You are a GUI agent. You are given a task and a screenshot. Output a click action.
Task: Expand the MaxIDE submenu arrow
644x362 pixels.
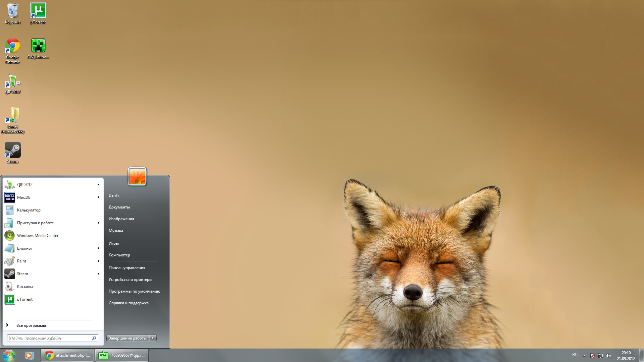pyautogui.click(x=98, y=197)
